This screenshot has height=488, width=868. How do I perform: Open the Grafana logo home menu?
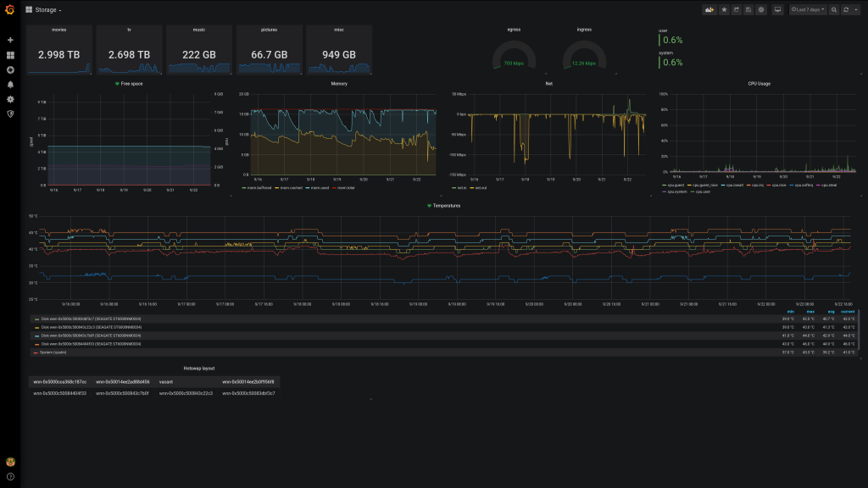point(9,10)
